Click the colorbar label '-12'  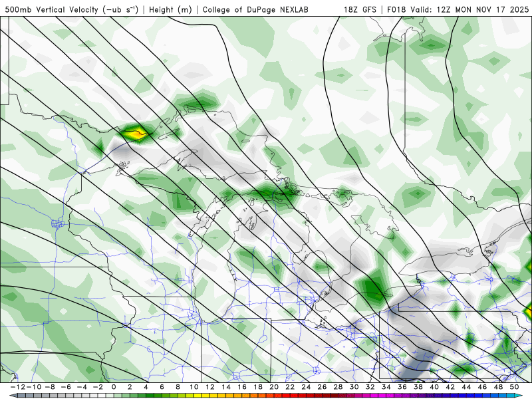[x=18, y=387]
